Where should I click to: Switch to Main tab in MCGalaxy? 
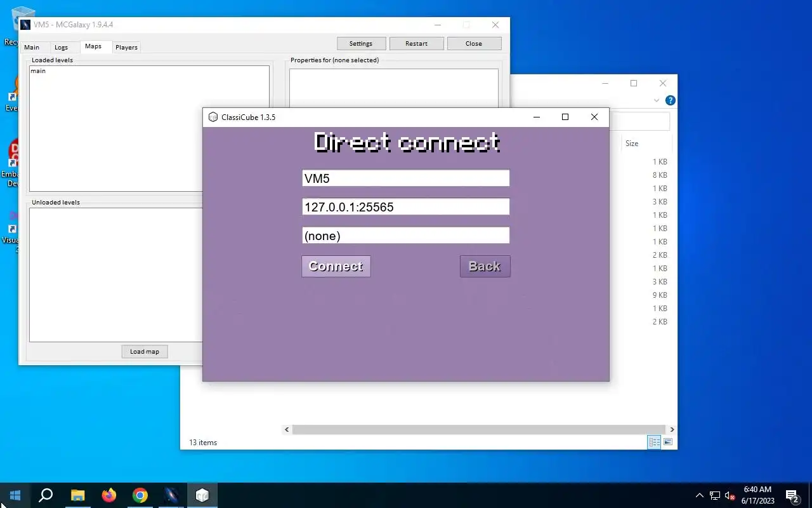click(32, 47)
